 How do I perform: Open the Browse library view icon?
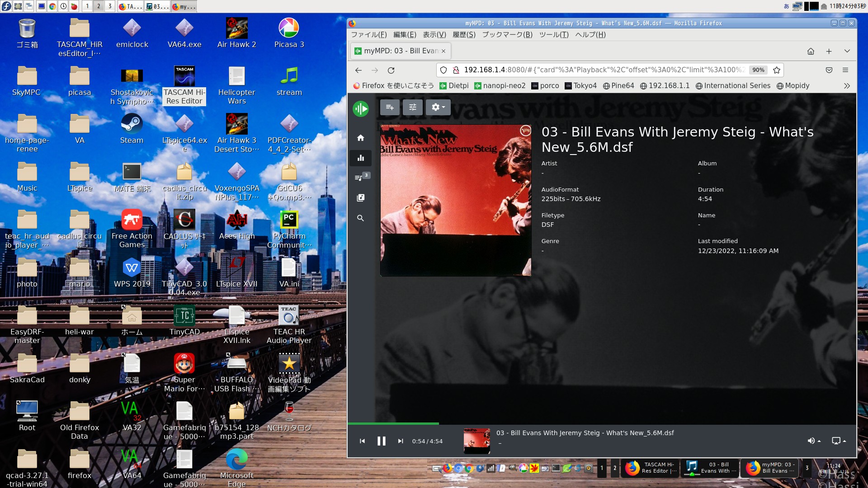[x=360, y=198]
